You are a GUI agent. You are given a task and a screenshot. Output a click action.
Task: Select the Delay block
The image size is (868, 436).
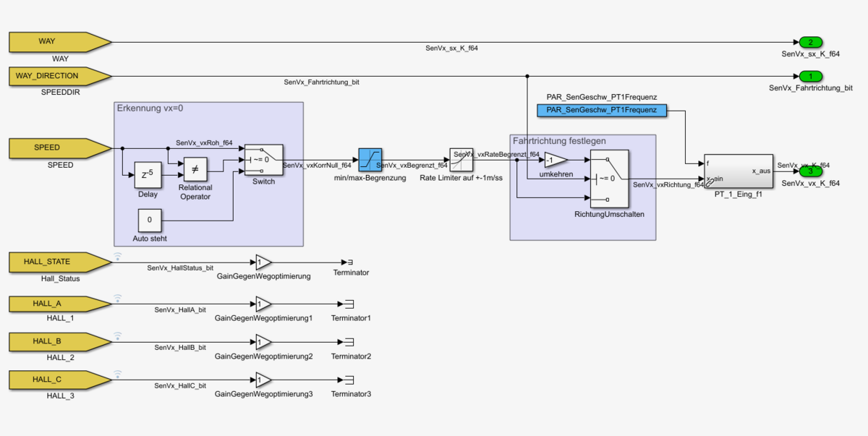(x=148, y=175)
